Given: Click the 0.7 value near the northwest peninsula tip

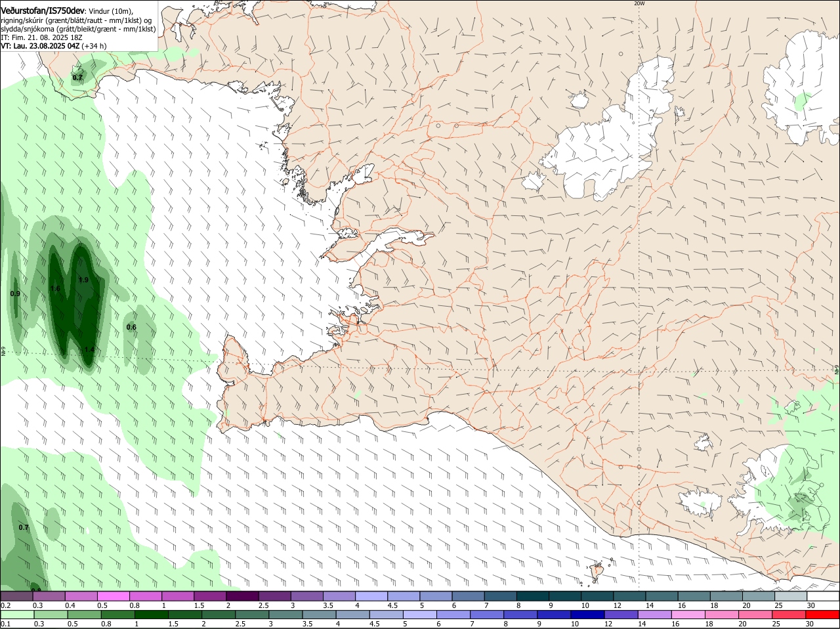Looking at the screenshot, I should coord(77,77).
